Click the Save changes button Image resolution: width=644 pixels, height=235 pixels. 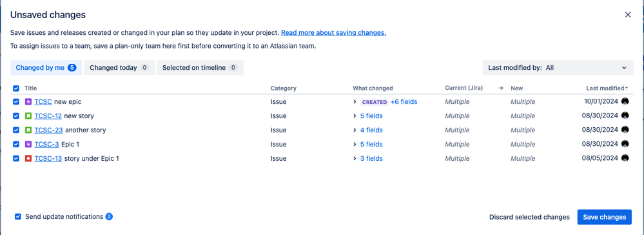pos(605,217)
